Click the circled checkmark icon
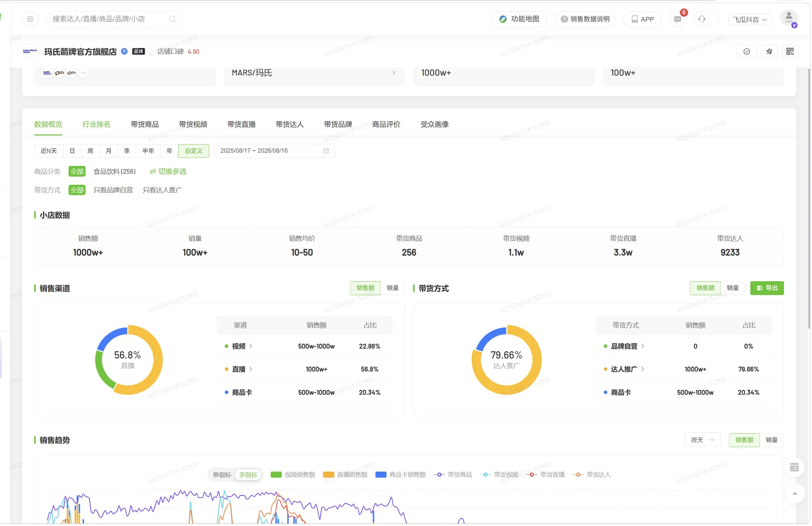The image size is (812, 526). pos(747,51)
